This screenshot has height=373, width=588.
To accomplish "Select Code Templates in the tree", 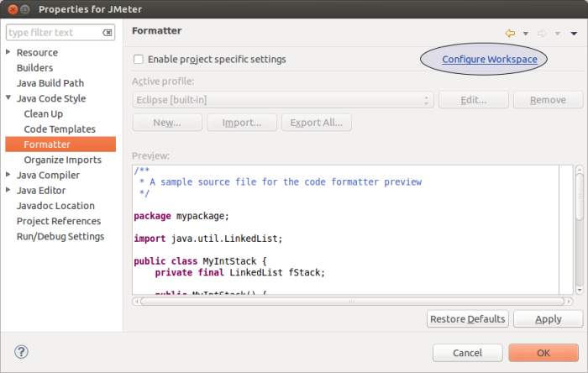I will point(60,129).
